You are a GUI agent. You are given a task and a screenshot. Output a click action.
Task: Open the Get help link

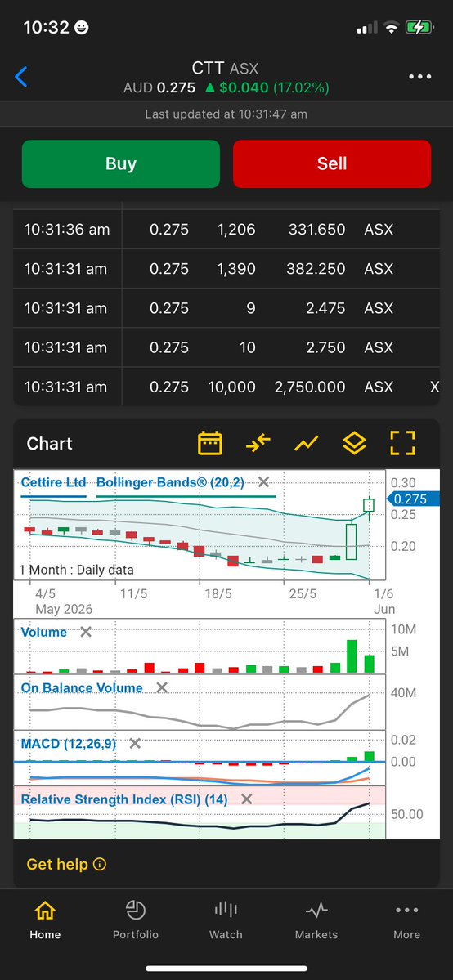pyautogui.click(x=66, y=865)
